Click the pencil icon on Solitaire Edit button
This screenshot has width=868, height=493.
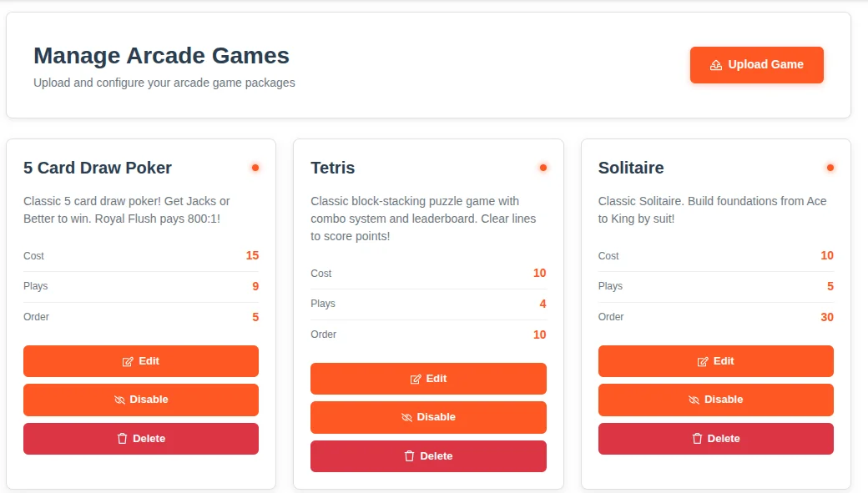coord(703,362)
